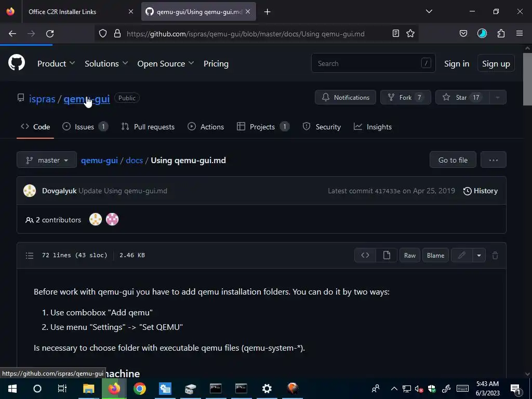This screenshot has height=399, width=532.
Task: Open the Pull requests tab
Action: [148, 127]
